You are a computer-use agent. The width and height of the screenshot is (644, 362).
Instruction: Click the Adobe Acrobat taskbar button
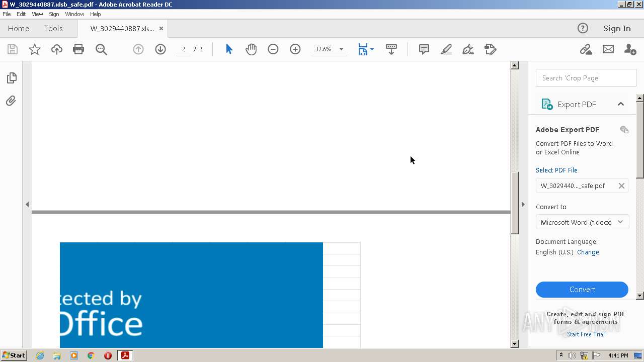click(x=125, y=355)
